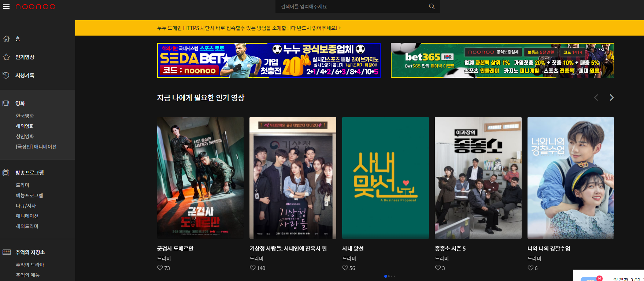Click the SEDABET advertisement banner
644x281 pixels.
269,60
